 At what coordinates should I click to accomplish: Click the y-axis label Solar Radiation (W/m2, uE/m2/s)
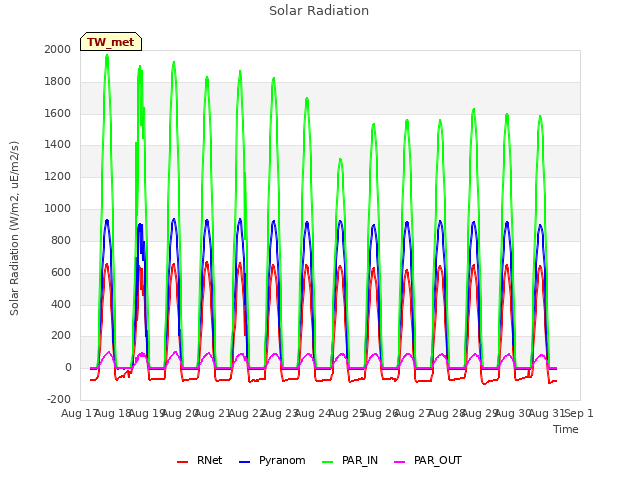pyautogui.click(x=14, y=228)
